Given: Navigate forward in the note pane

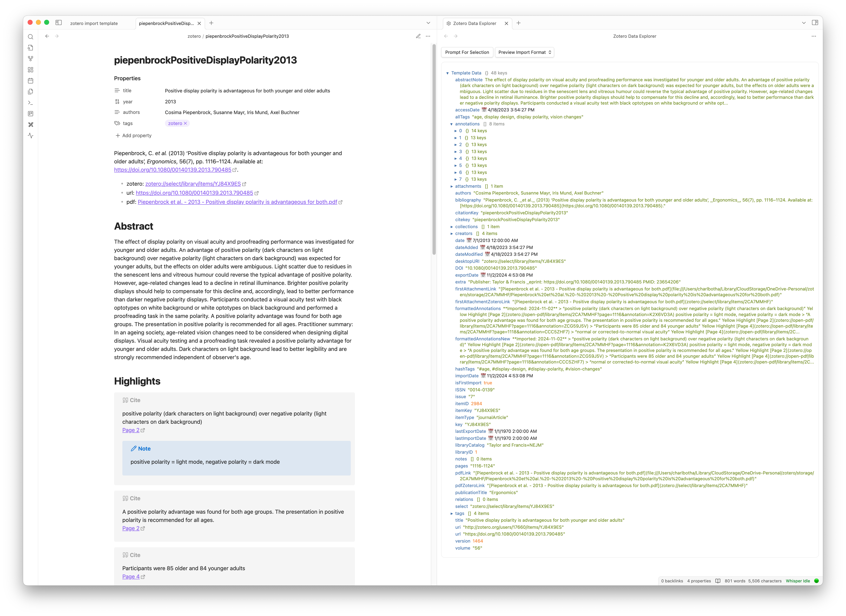Looking at the screenshot, I should tap(57, 36).
